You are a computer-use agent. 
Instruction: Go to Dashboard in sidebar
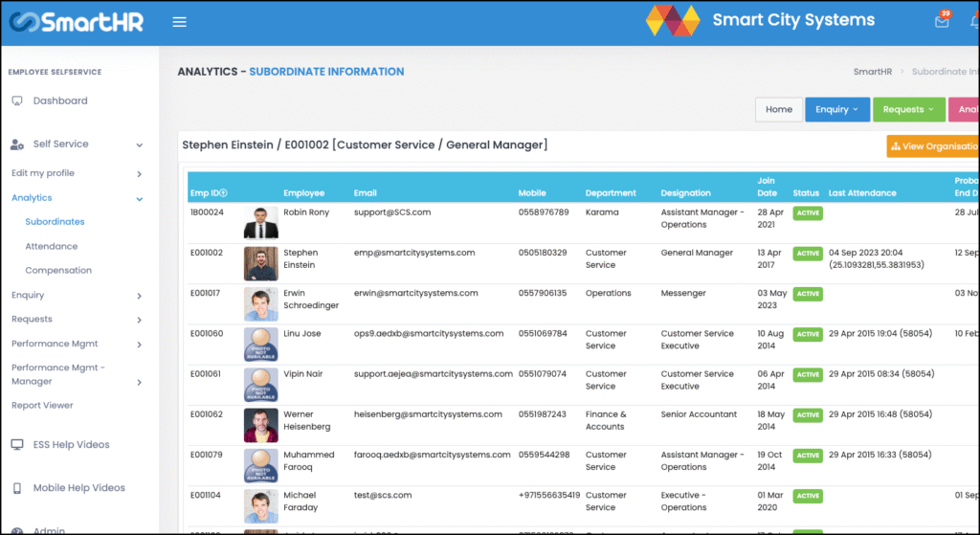tap(60, 100)
